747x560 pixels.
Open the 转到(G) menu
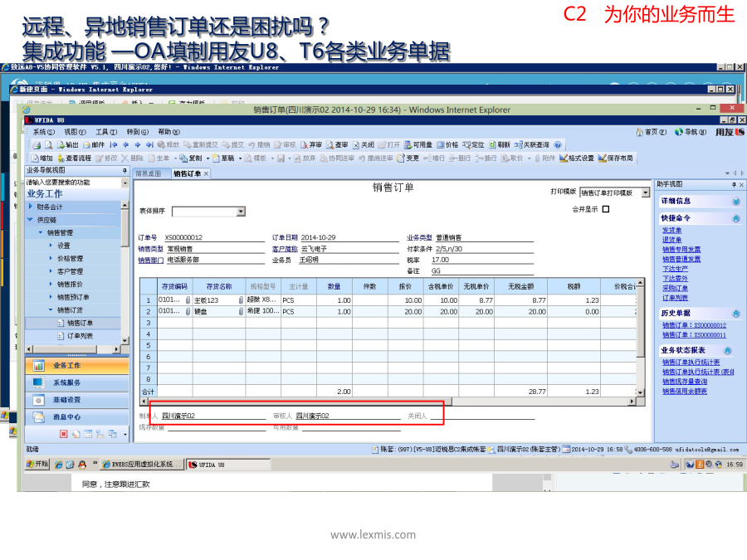137,132
